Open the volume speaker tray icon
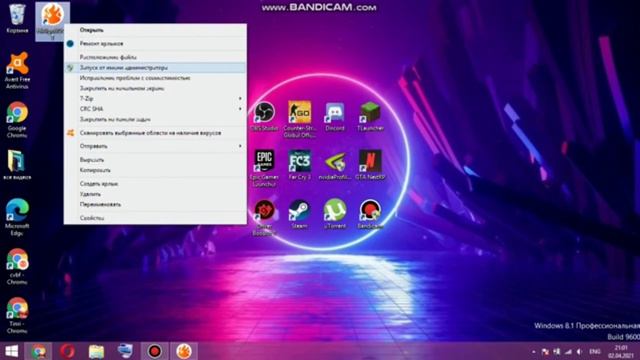The width and height of the screenshot is (640, 360). [579, 351]
